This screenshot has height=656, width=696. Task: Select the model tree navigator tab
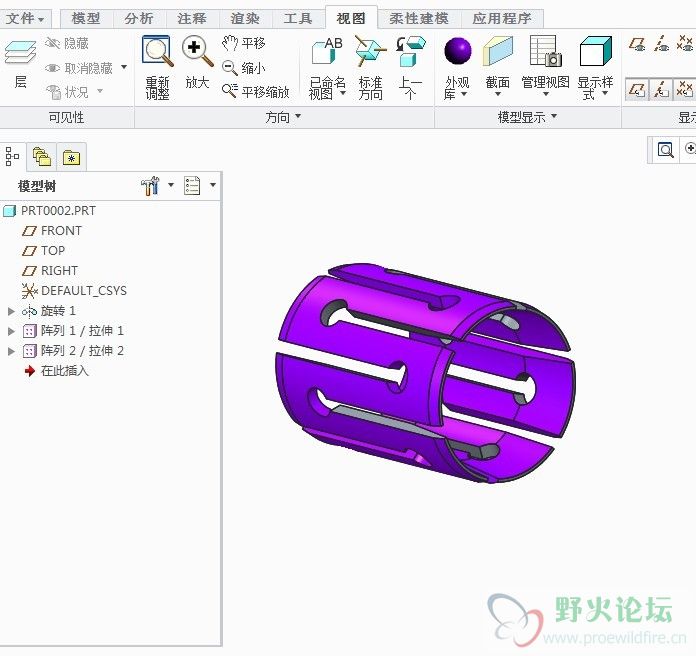[x=12, y=157]
